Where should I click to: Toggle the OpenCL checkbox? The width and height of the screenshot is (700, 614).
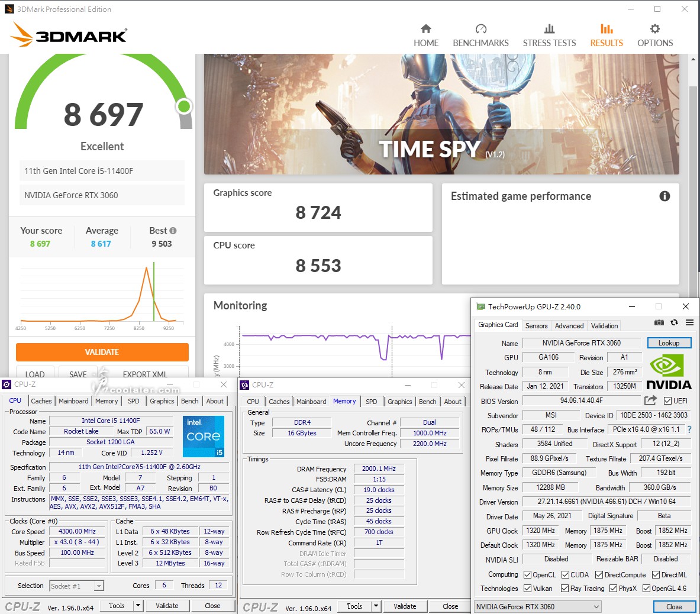[x=527, y=575]
